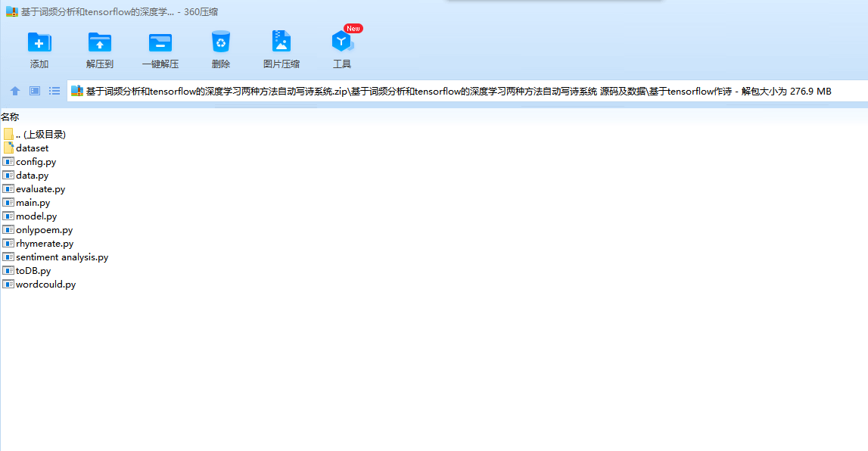Click the main.py file icon
This screenshot has width=868, height=451.
tap(8, 203)
